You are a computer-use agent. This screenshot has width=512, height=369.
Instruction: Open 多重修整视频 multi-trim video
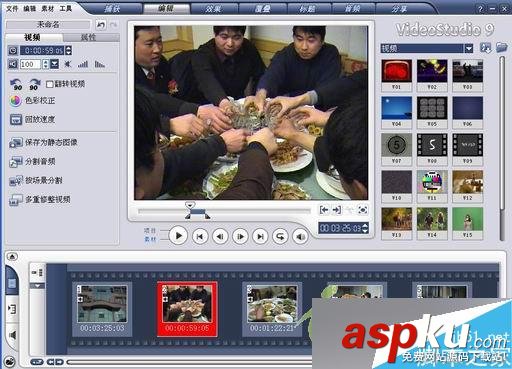pyautogui.click(x=40, y=200)
